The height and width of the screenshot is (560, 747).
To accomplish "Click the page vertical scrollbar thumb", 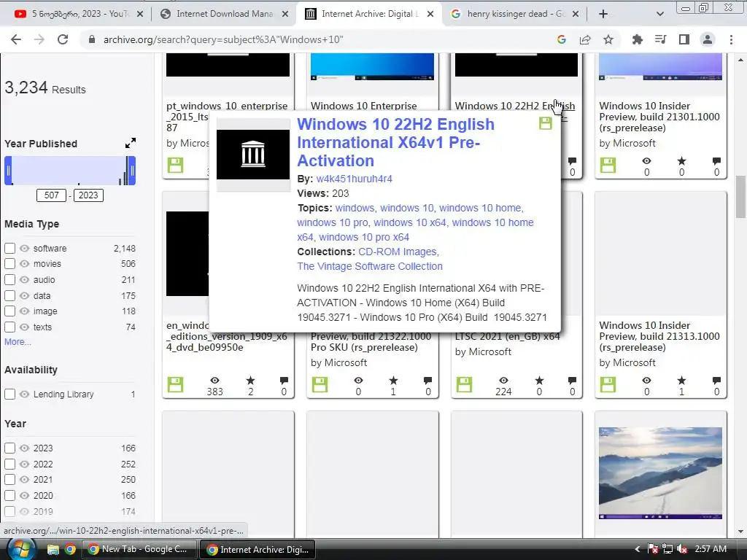I will pos(740,197).
